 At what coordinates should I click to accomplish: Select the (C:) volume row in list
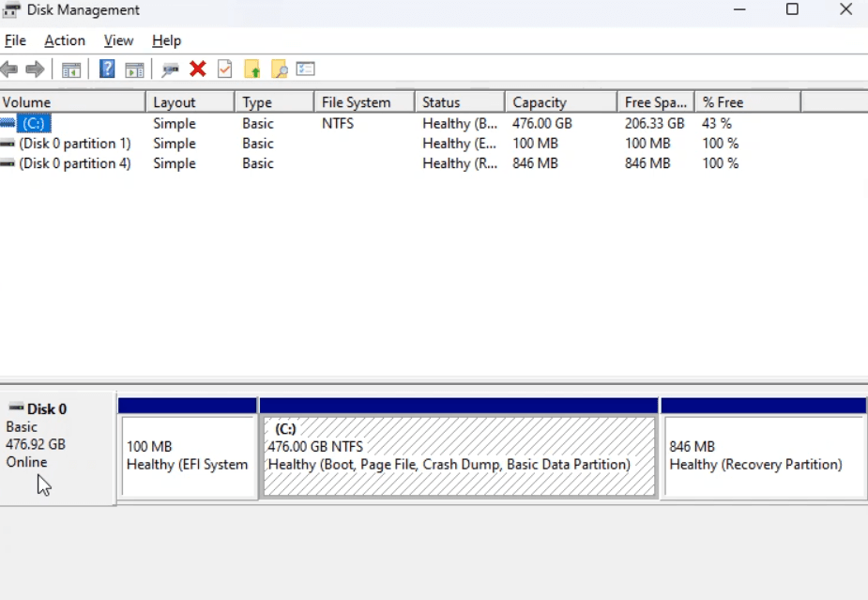tap(33, 124)
